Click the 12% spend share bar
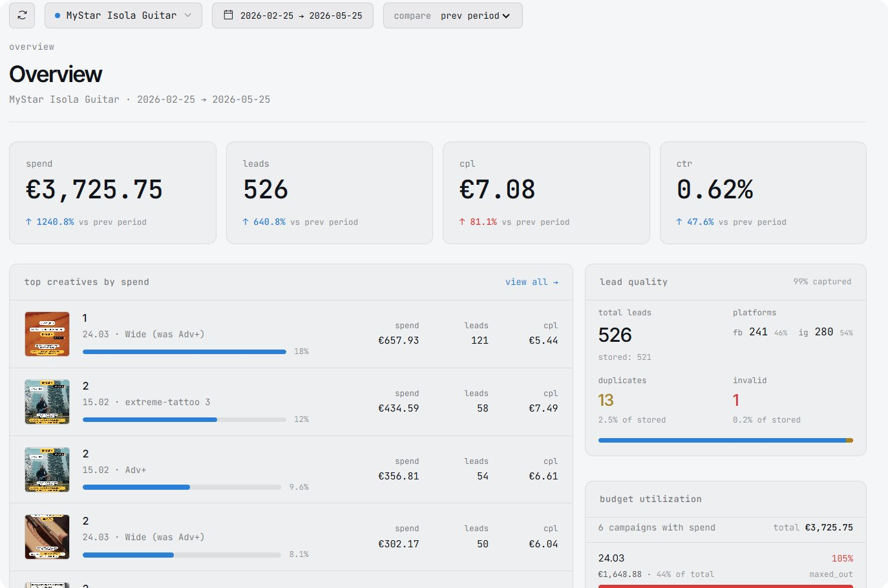The image size is (888, 588). [x=184, y=420]
